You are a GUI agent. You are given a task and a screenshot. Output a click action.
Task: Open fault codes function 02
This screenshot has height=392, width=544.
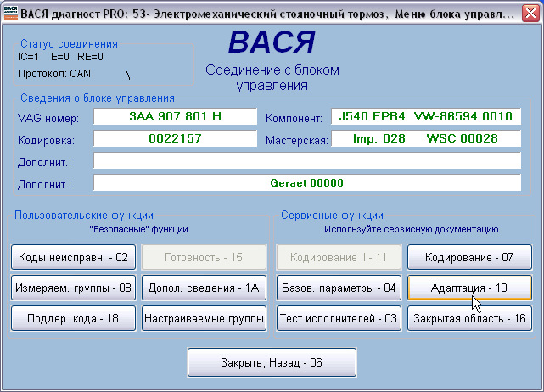73,257
